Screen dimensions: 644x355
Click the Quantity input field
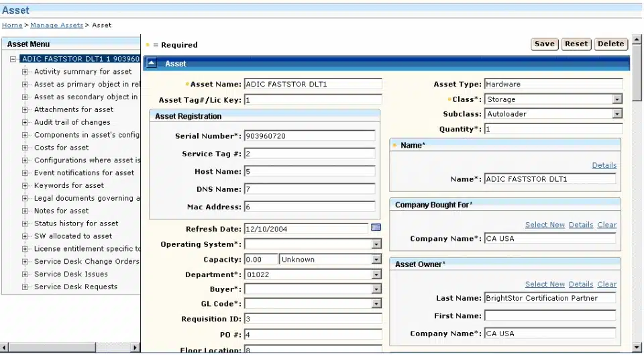(x=553, y=129)
